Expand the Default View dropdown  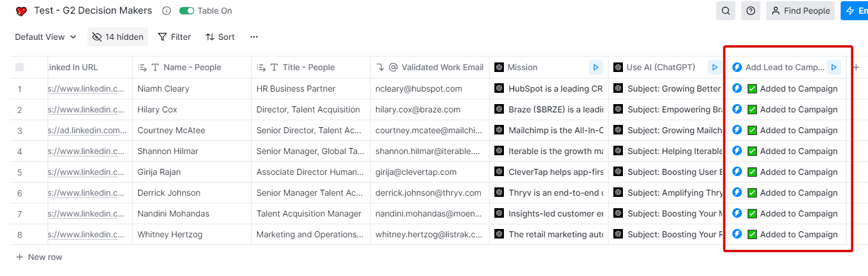coord(46,37)
